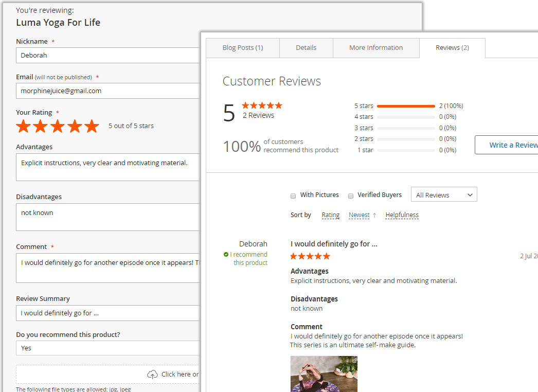Screen dimensions: 538x392
Task: Click the '100%' recommend percentage
Action: (x=242, y=147)
